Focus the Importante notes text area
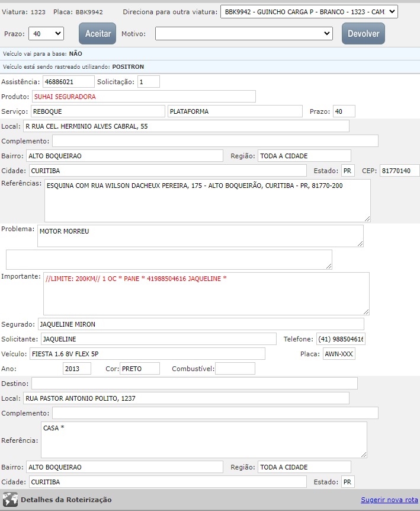Image resolution: width=420 pixels, height=511 pixels. (206, 293)
